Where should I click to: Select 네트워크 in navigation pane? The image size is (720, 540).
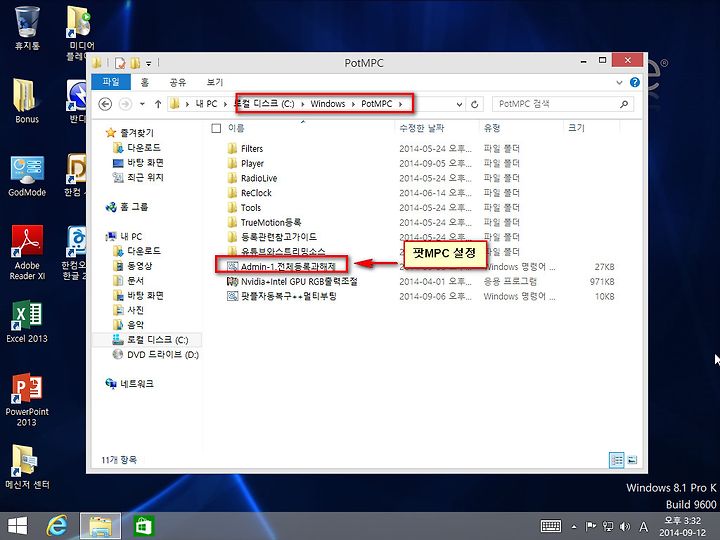pyautogui.click(x=130, y=383)
